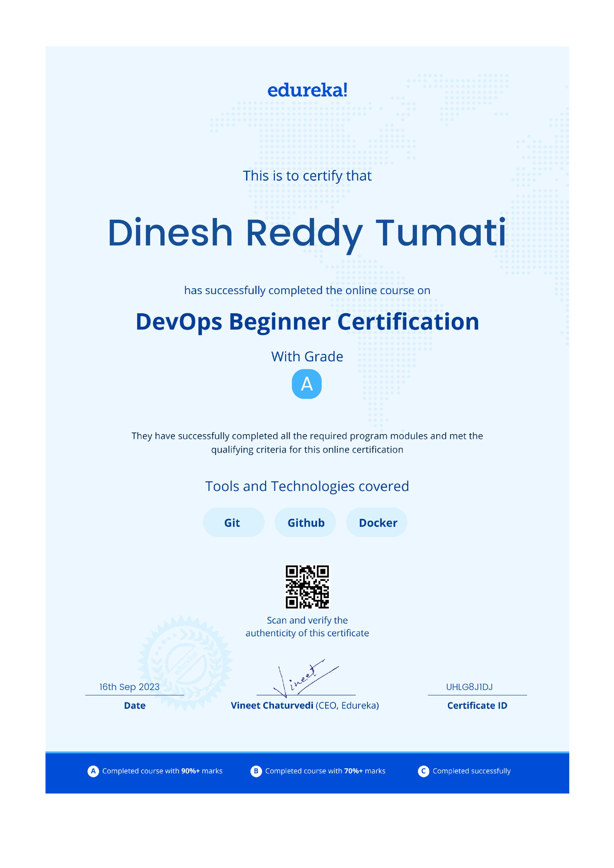The height and width of the screenshot is (868, 614).
Task: Click 'Tools and Technologies covered' heading
Action: [307, 486]
